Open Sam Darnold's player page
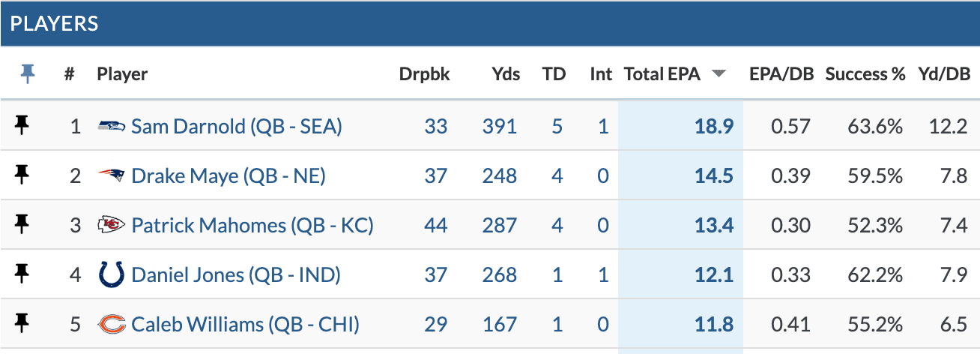This screenshot has width=980, height=354. click(236, 126)
